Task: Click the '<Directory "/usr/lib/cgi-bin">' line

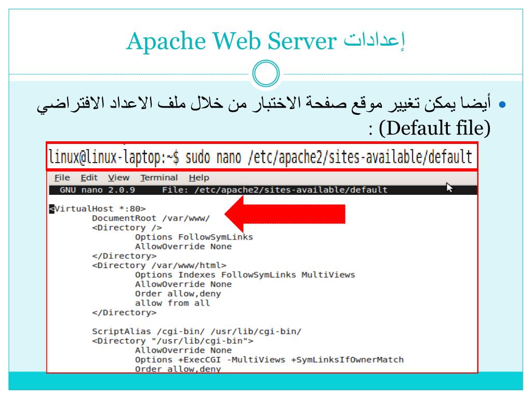Action: 172,341
